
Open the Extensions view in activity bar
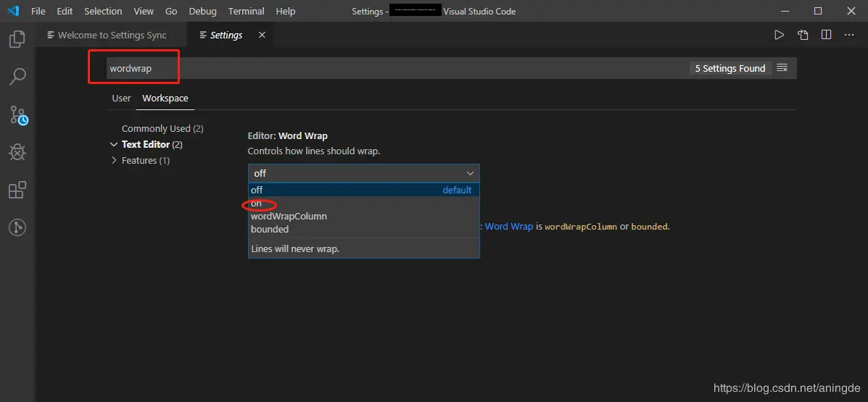(17, 190)
